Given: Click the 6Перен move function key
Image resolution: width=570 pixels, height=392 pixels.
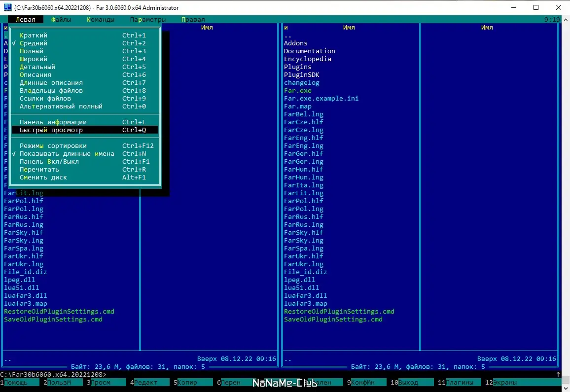Looking at the screenshot, I should point(230,382).
